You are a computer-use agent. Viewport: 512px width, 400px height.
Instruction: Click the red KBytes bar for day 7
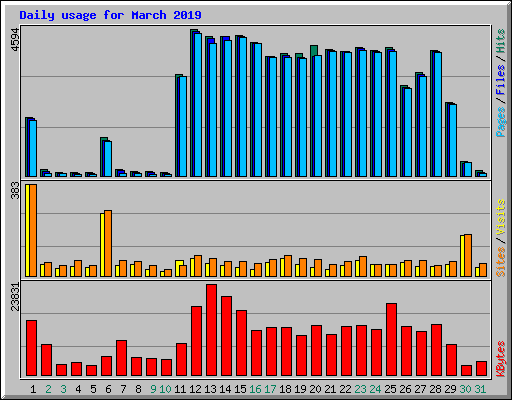[121, 358]
